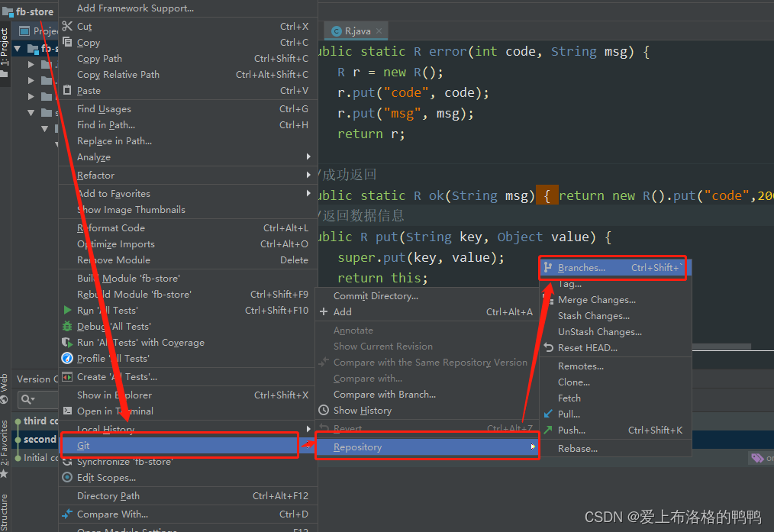Click the green Run 'All Tests' icon
This screenshot has height=532, width=774.
point(68,310)
